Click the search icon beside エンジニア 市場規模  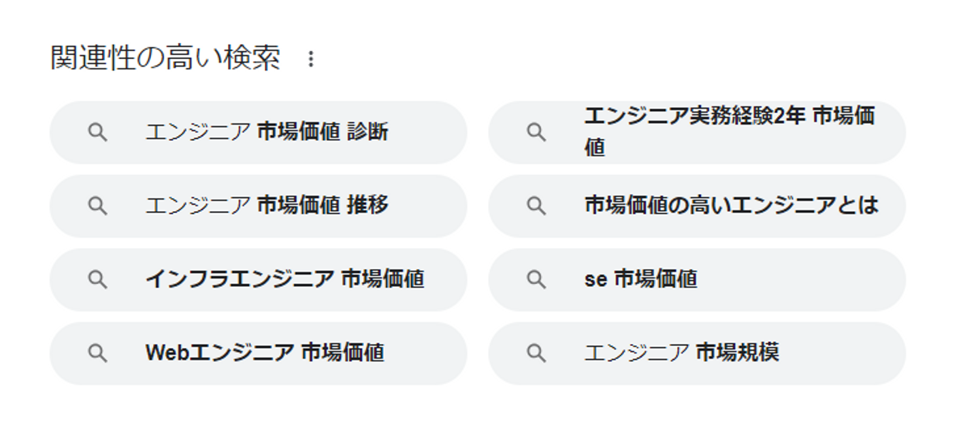(x=536, y=353)
